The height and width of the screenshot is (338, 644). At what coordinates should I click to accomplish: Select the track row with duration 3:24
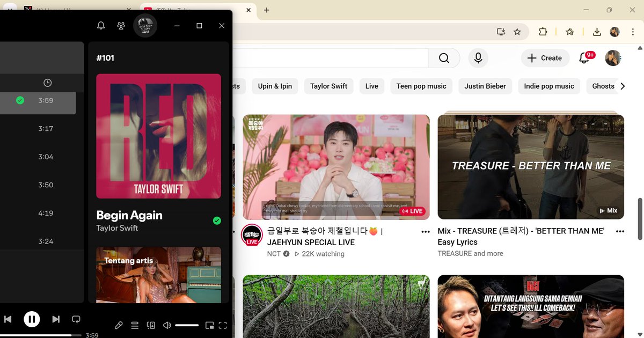point(38,241)
